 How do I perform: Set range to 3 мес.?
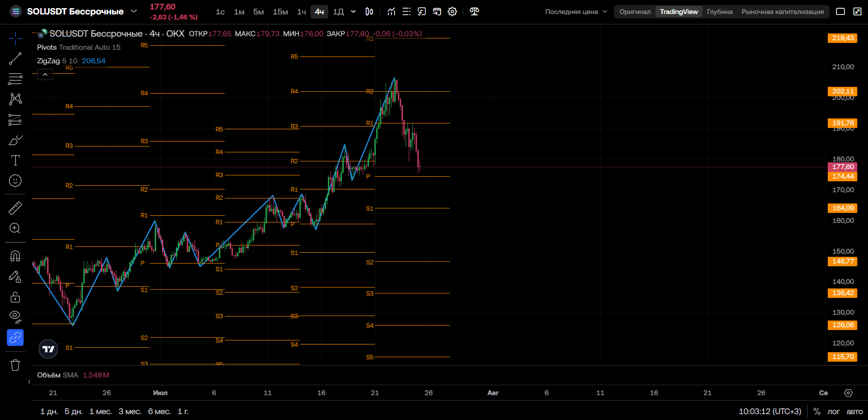pos(130,411)
